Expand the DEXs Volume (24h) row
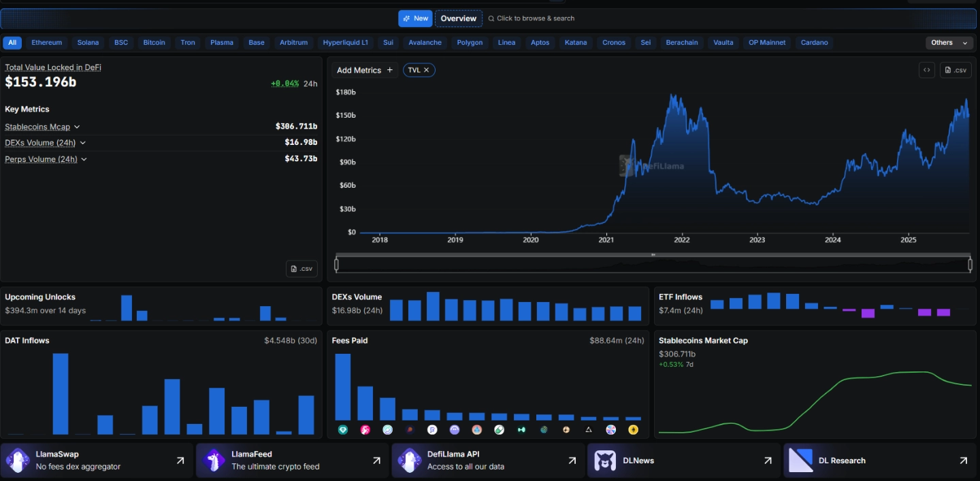 pos(83,143)
